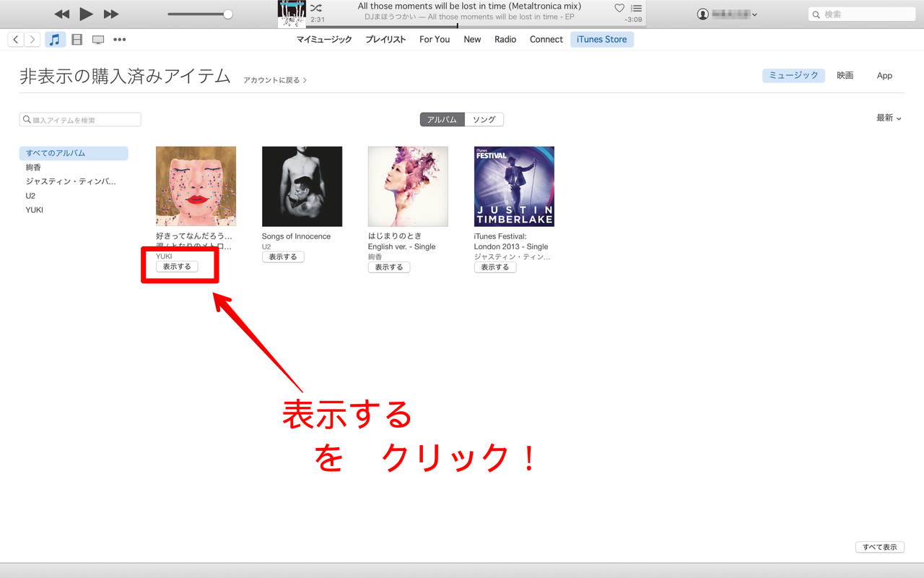Viewport: 924px width, 578px height.
Task: Click the すべて表示 button
Action: click(879, 547)
